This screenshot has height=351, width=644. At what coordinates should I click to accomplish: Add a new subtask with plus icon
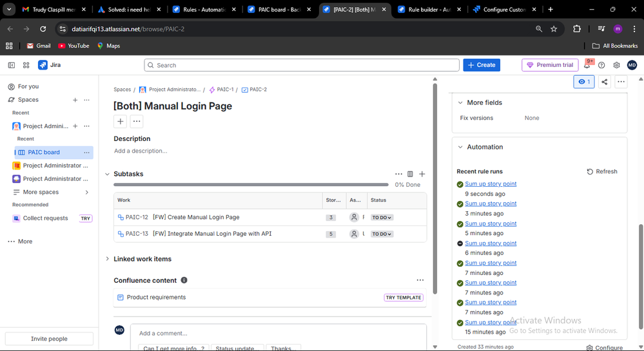(422, 174)
